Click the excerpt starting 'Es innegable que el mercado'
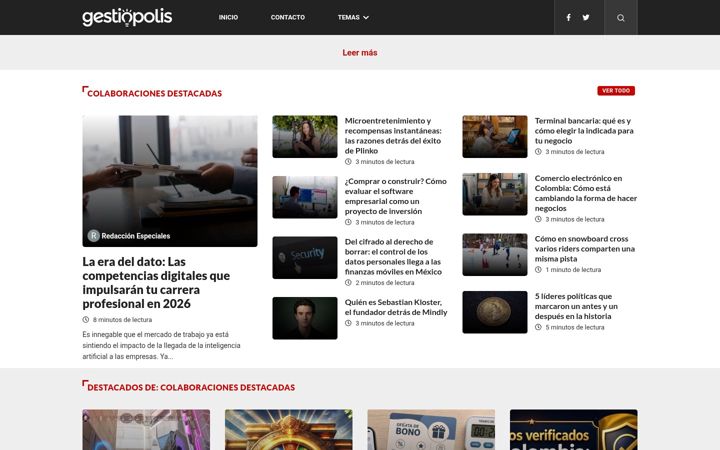Image resolution: width=720 pixels, height=450 pixels. (162, 345)
